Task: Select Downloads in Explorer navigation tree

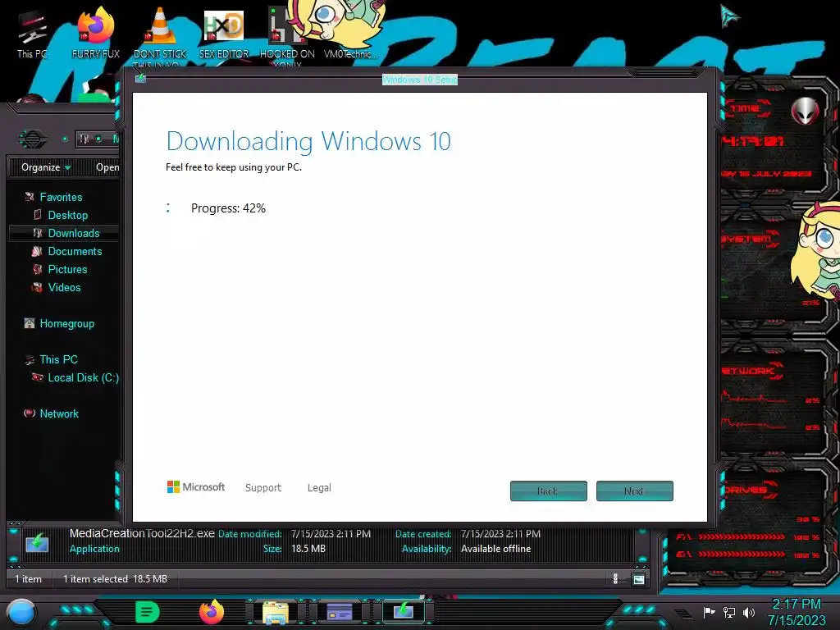Action: (74, 233)
